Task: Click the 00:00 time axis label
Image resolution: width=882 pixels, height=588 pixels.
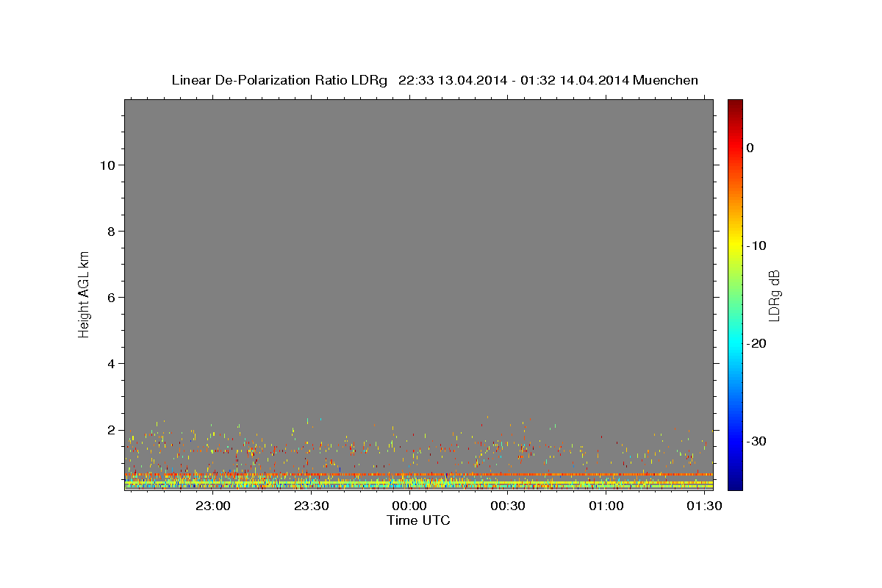Action: pos(409,506)
